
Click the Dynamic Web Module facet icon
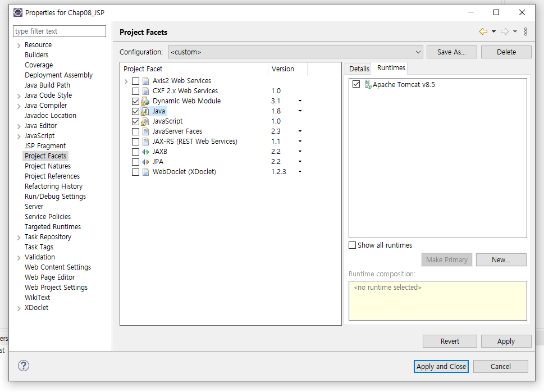click(145, 101)
